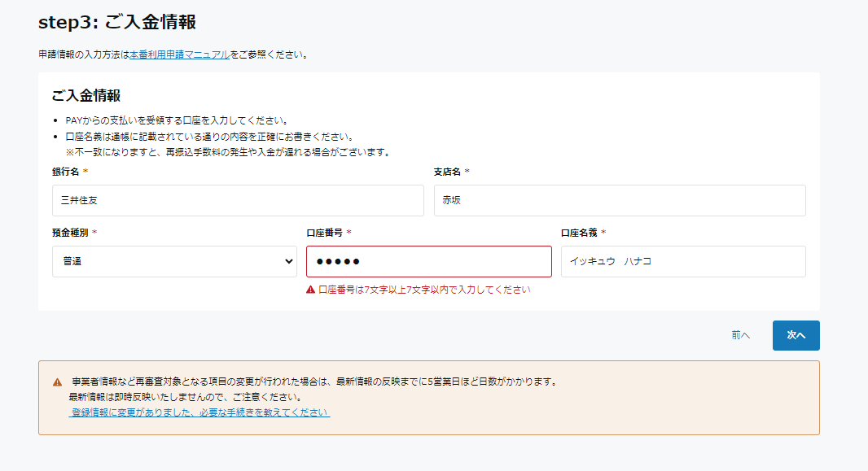Click the 銀行名 field containing 三井住友
868x471 pixels.
click(x=238, y=200)
